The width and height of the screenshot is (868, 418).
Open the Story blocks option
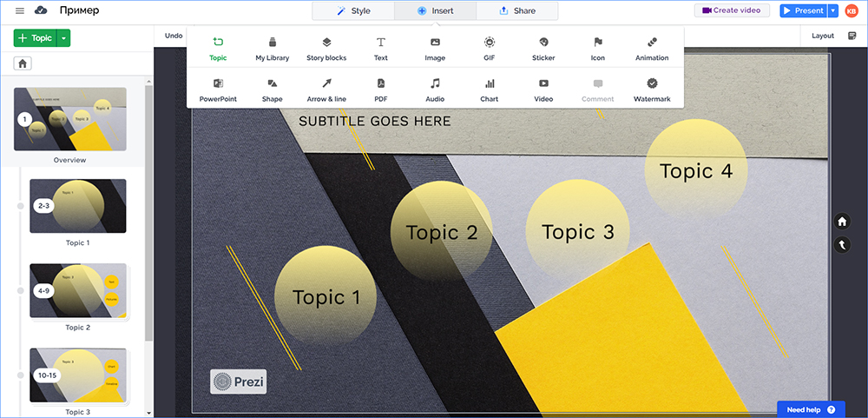[x=326, y=48]
